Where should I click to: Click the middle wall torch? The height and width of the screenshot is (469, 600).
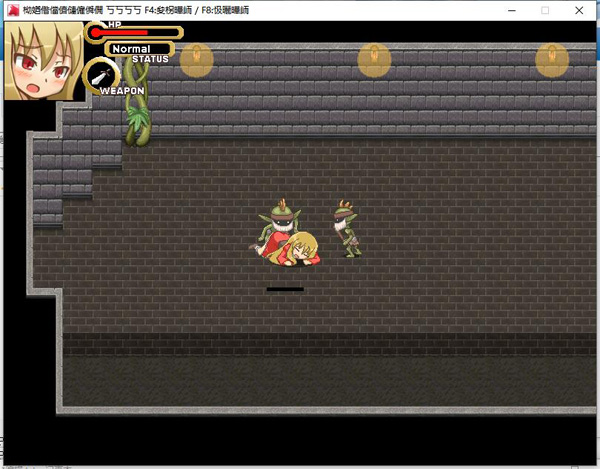[x=374, y=60]
